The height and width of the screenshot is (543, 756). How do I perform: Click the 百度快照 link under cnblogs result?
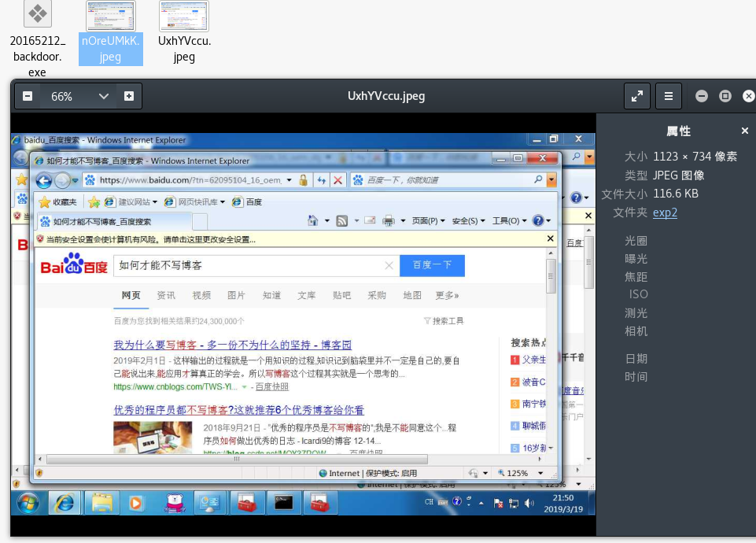coord(272,387)
